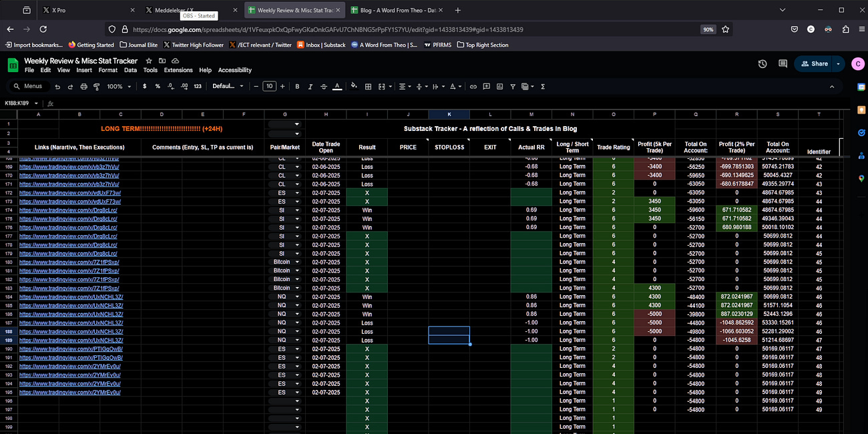
Task: Open the Data menu
Action: tap(130, 70)
